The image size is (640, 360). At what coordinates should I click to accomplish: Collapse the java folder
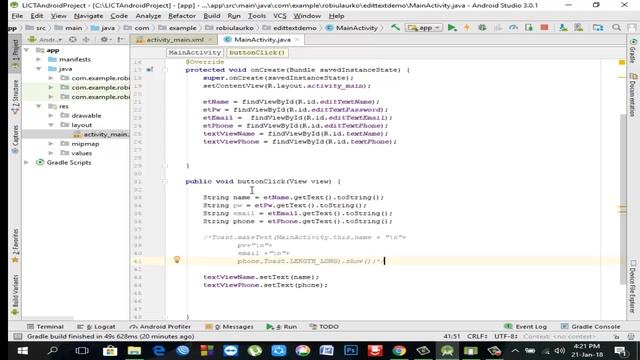coord(39,69)
